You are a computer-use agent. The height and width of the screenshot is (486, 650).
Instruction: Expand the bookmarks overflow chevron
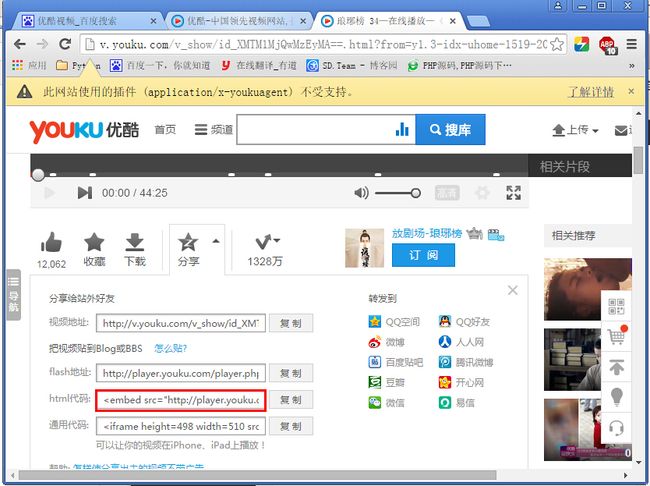pyautogui.click(x=631, y=66)
